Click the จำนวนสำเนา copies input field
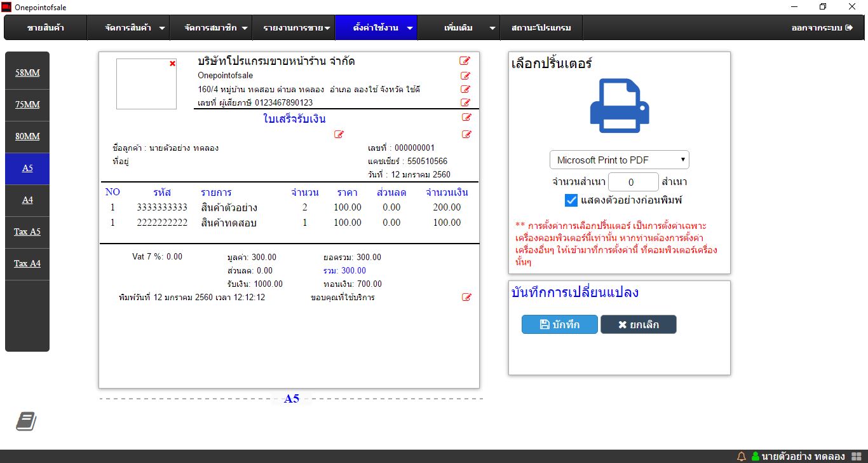 coord(633,182)
